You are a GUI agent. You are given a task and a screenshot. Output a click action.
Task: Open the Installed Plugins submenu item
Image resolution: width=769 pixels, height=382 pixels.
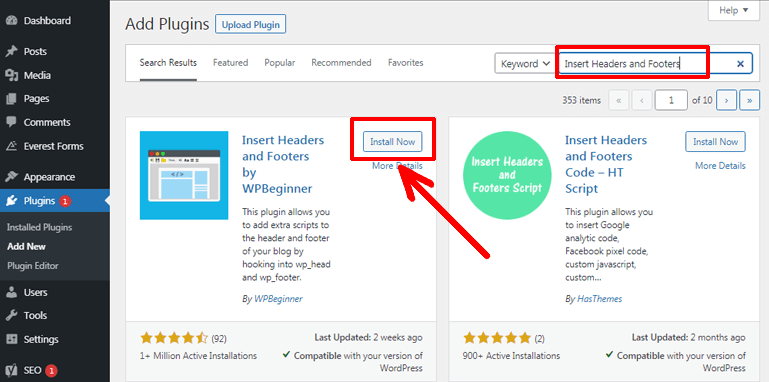pyautogui.click(x=40, y=228)
